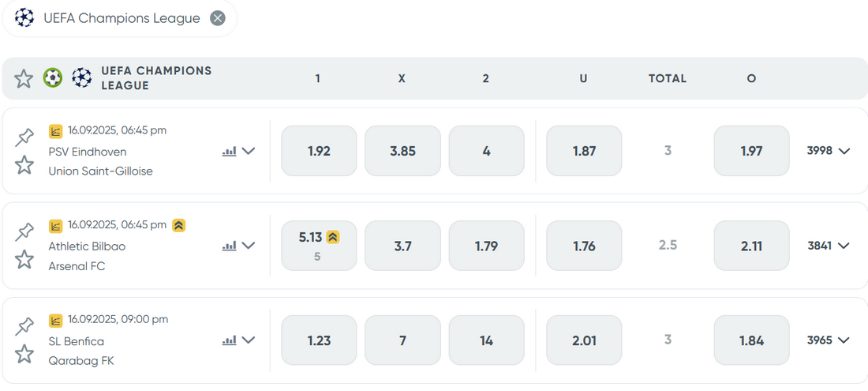
Task: Expand 3998 more markets for PSV match
Action: point(828,151)
